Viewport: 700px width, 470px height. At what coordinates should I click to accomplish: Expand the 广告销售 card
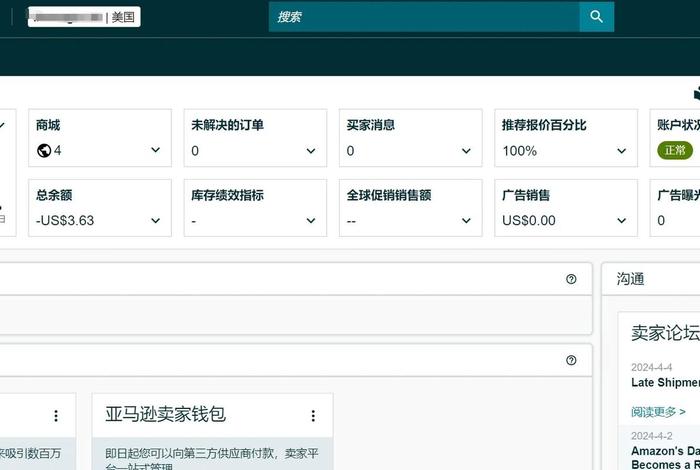click(621, 220)
